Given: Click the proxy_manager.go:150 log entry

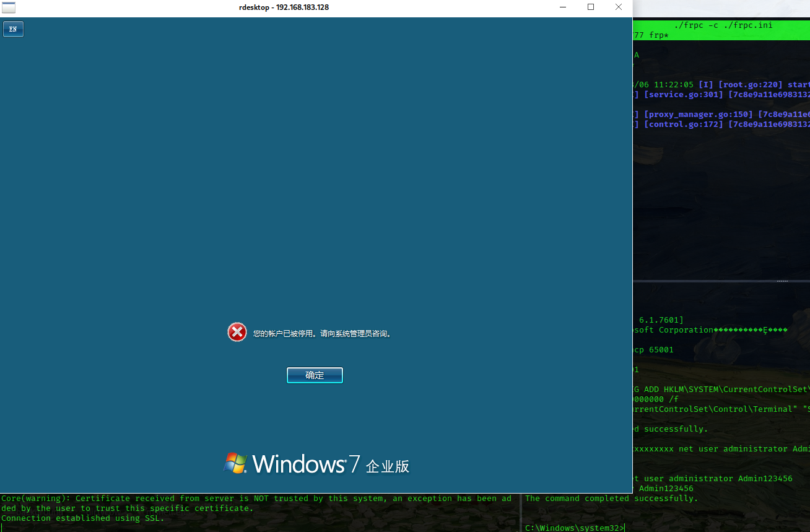Looking at the screenshot, I should [699, 114].
